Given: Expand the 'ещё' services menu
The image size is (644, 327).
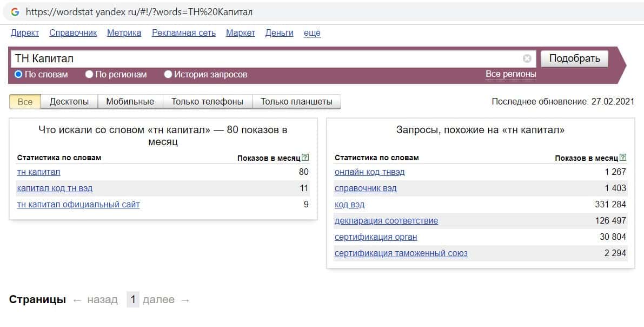Looking at the screenshot, I should [x=312, y=33].
